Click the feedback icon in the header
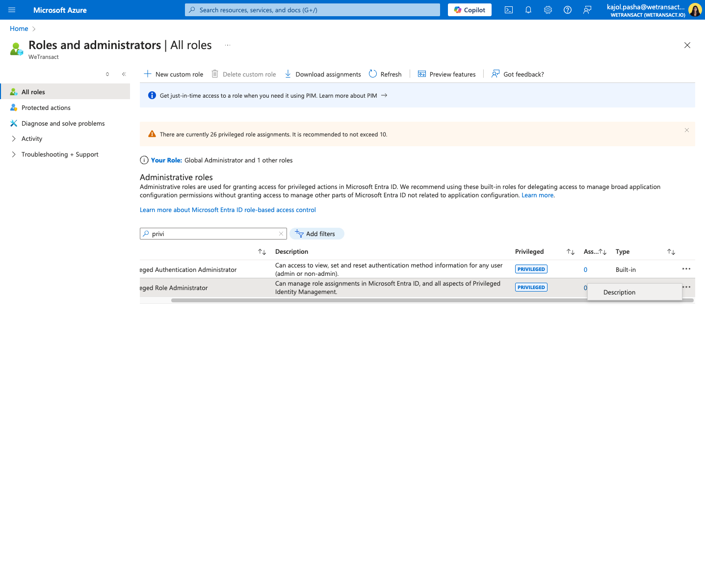Viewport: 705px width, 588px height. (x=587, y=10)
